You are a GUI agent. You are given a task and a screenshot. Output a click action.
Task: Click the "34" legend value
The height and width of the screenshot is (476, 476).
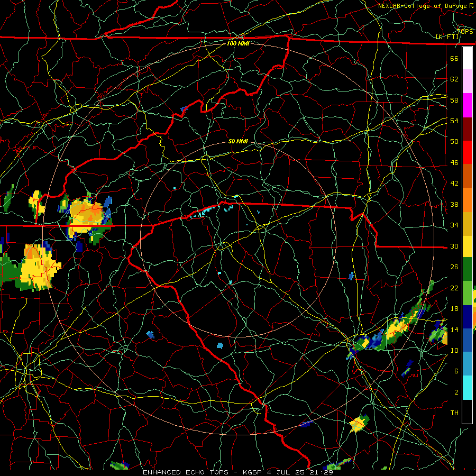coord(454,225)
